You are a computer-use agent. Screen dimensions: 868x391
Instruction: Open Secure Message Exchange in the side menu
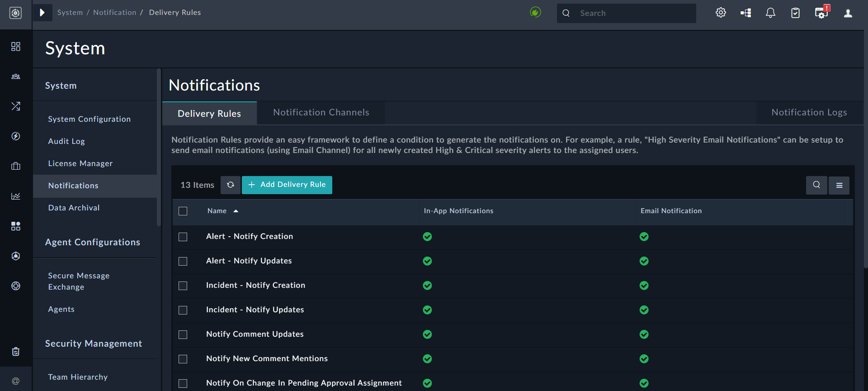pos(79,281)
